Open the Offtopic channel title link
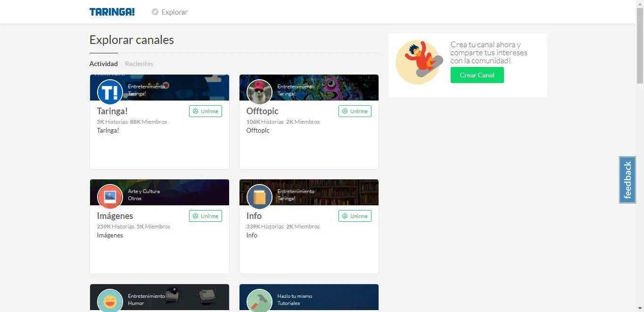Image resolution: width=644 pixels, height=312 pixels. [x=262, y=111]
